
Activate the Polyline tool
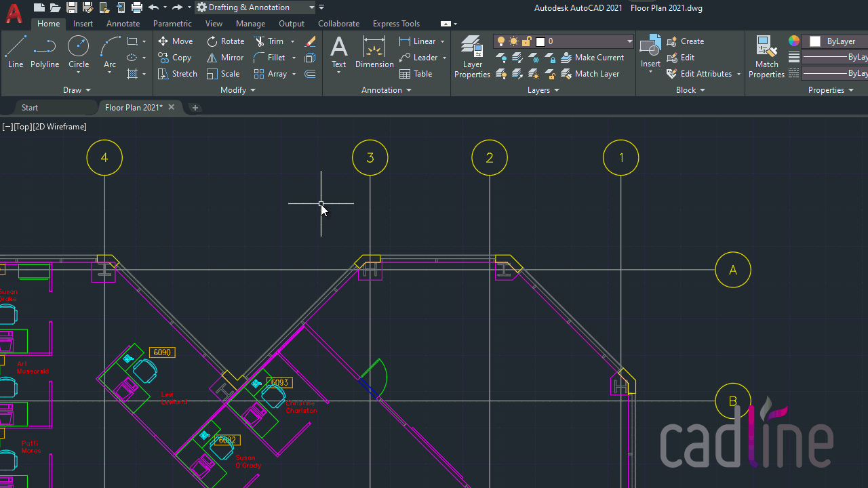(45, 47)
